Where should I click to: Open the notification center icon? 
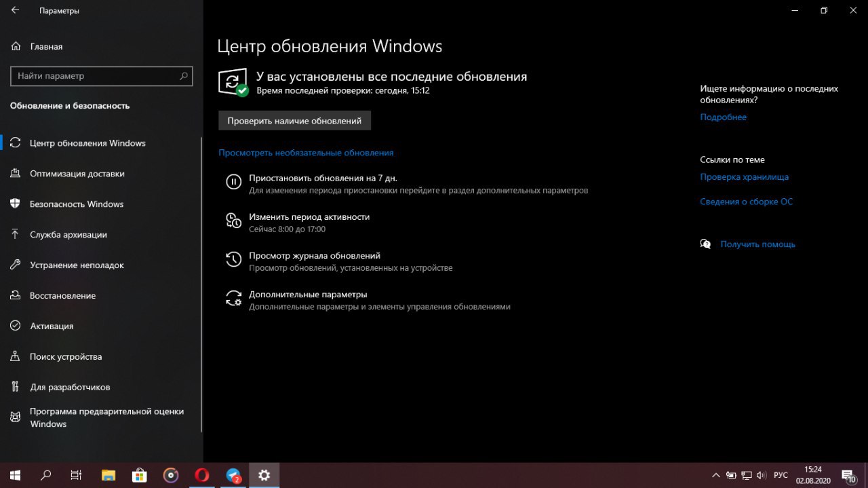[849, 475]
